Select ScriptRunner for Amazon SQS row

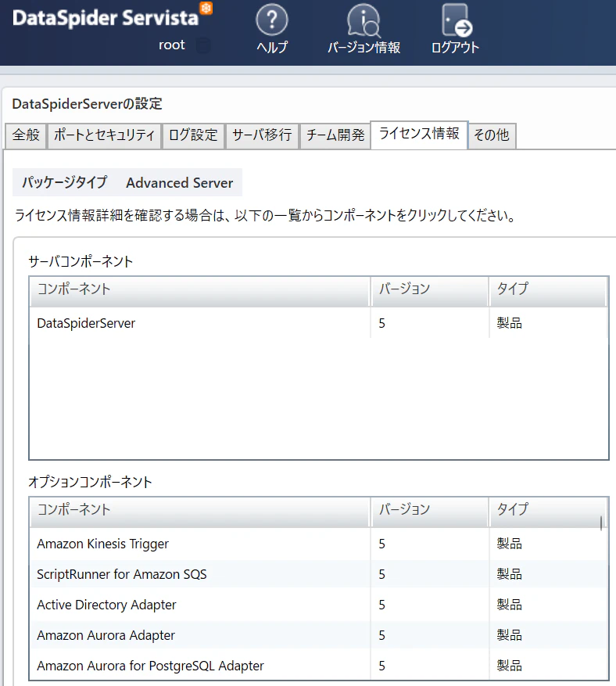[319, 574]
